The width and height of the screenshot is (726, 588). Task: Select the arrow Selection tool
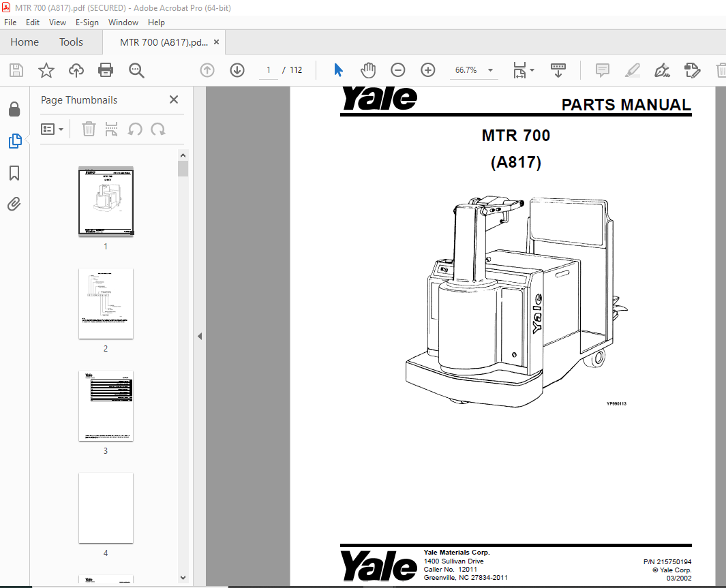click(x=339, y=70)
